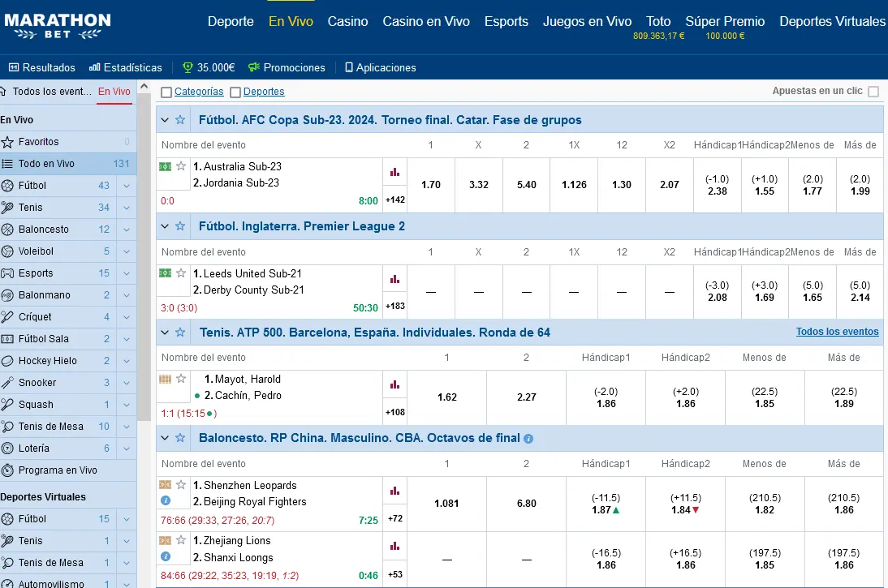Open statistics icon for Mayot vs Cachín match
The image size is (888, 588).
pos(394,384)
